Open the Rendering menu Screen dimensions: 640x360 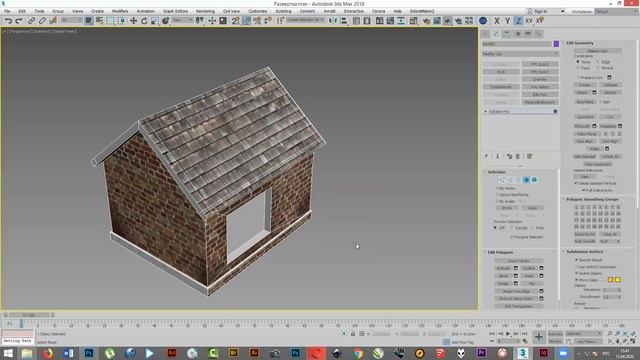tap(205, 11)
